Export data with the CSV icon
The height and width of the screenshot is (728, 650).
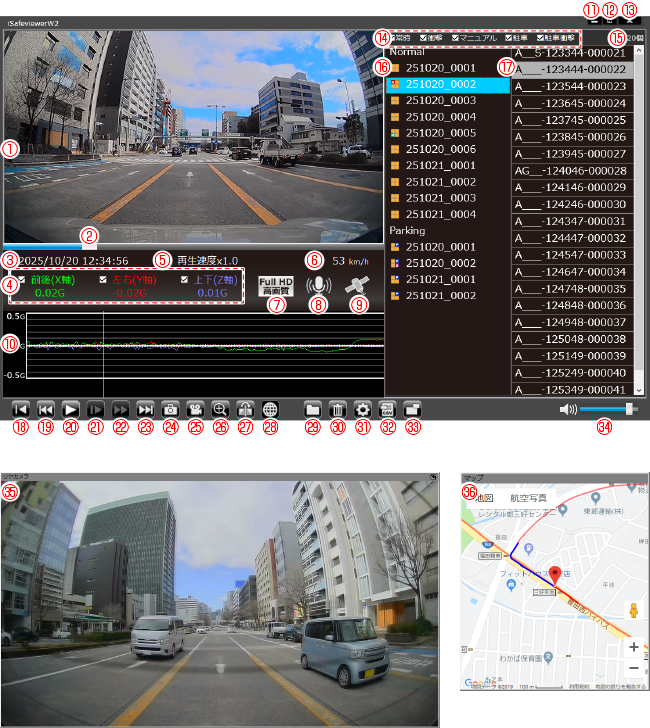388,410
